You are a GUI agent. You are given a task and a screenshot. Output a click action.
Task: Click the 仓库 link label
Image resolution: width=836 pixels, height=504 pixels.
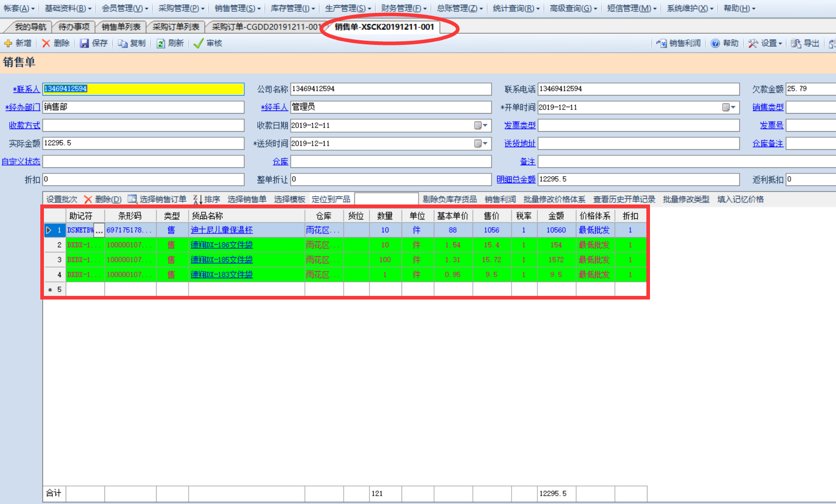point(281,162)
